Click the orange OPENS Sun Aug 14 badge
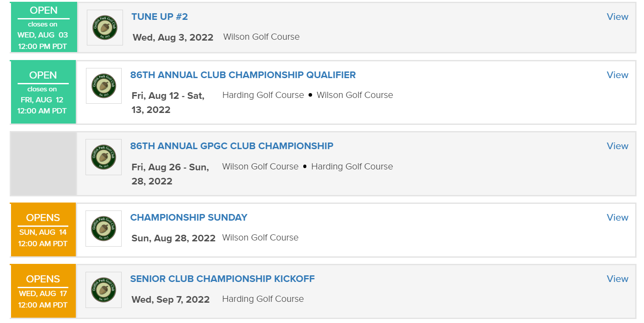The height and width of the screenshot is (323, 644). pos(43,230)
